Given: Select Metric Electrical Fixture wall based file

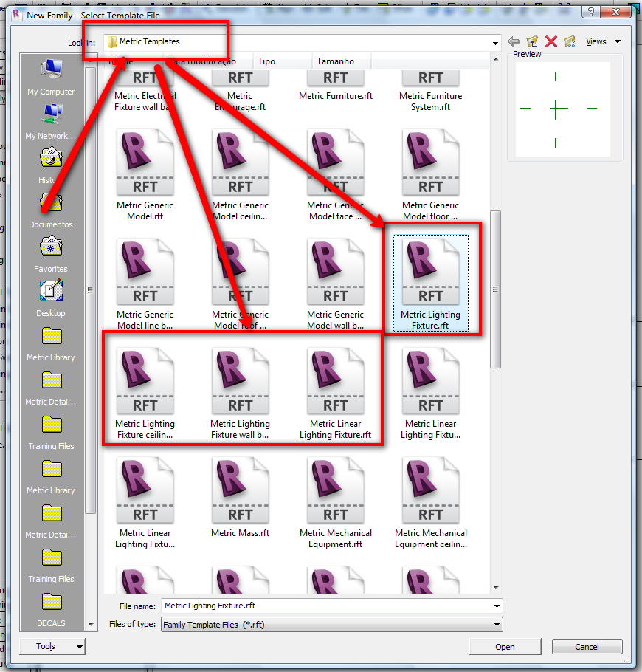Looking at the screenshot, I should (145, 92).
